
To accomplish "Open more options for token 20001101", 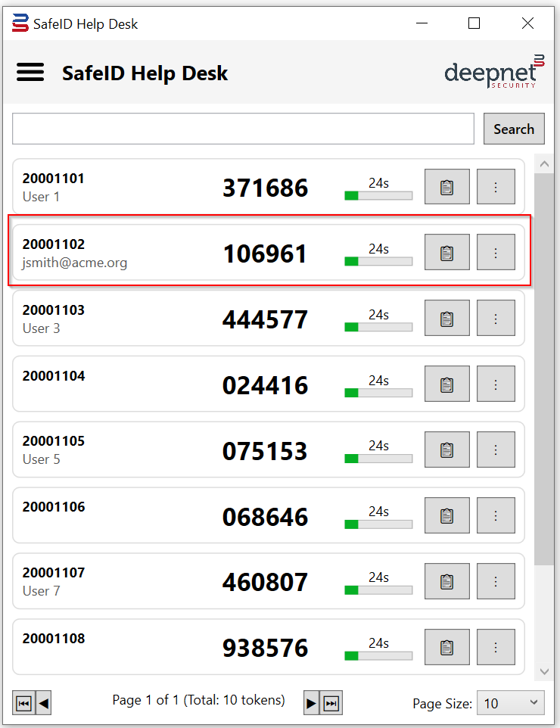I will (x=496, y=187).
